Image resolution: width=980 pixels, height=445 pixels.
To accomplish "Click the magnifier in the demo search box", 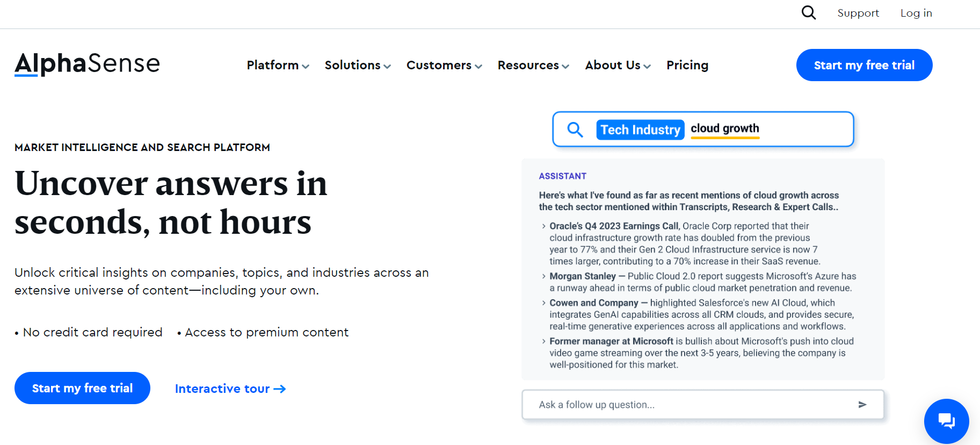I will 575,130.
